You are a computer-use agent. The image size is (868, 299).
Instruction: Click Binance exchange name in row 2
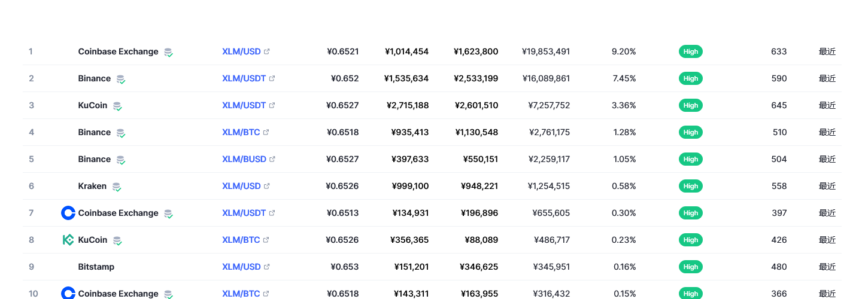[95, 78]
